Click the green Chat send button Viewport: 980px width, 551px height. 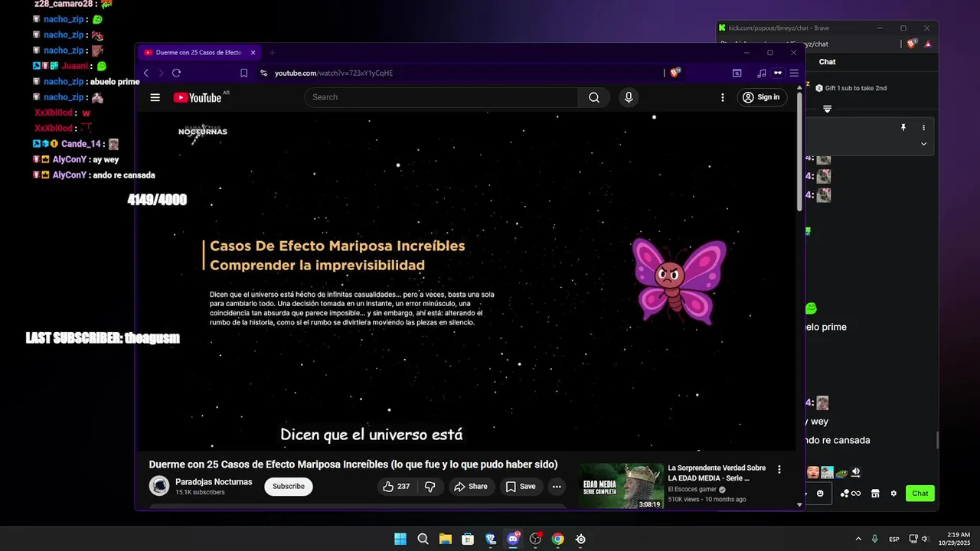(x=920, y=494)
